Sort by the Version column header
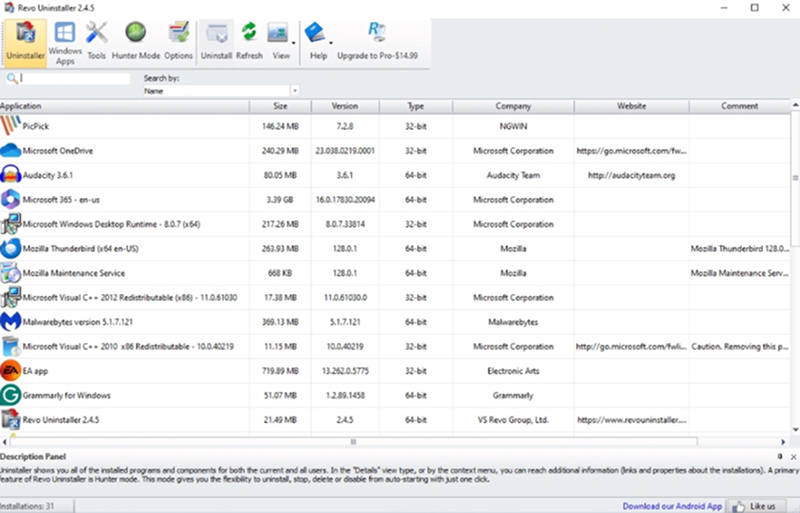 click(345, 106)
